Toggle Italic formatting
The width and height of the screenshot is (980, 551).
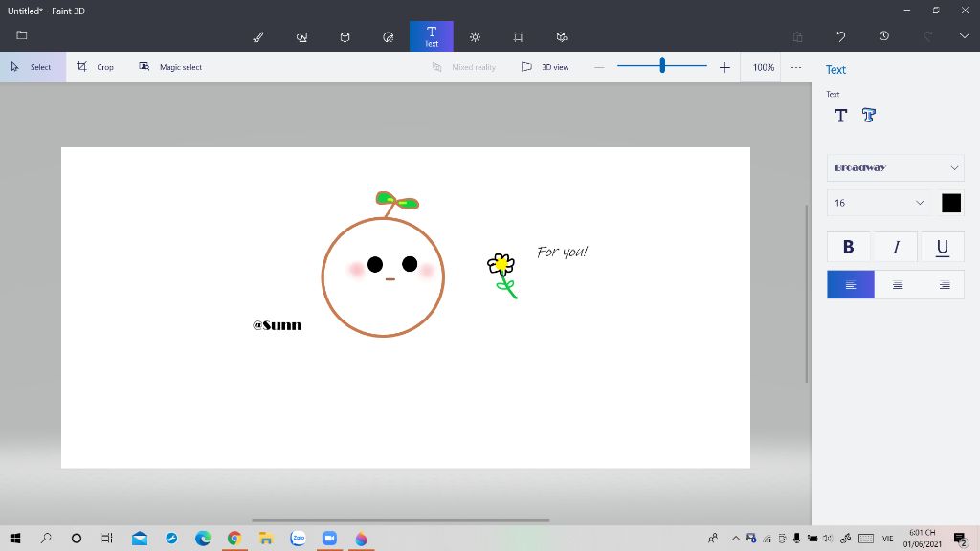pyautogui.click(x=896, y=247)
